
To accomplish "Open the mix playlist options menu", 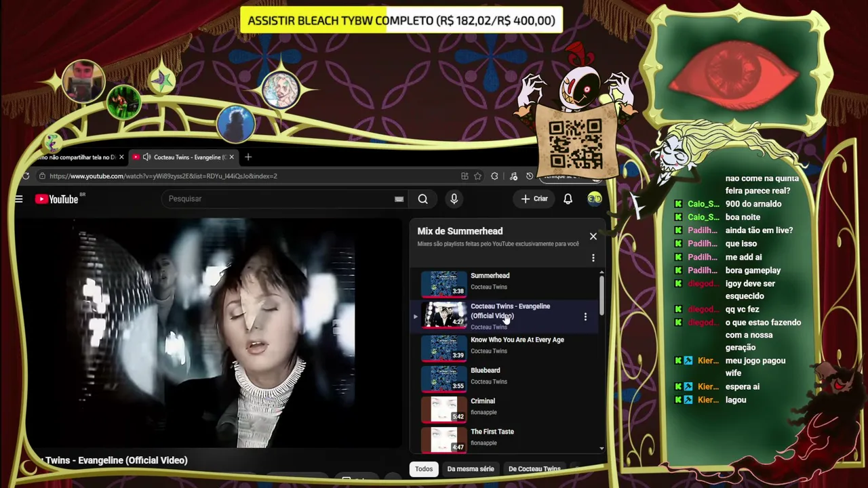I will click(593, 258).
